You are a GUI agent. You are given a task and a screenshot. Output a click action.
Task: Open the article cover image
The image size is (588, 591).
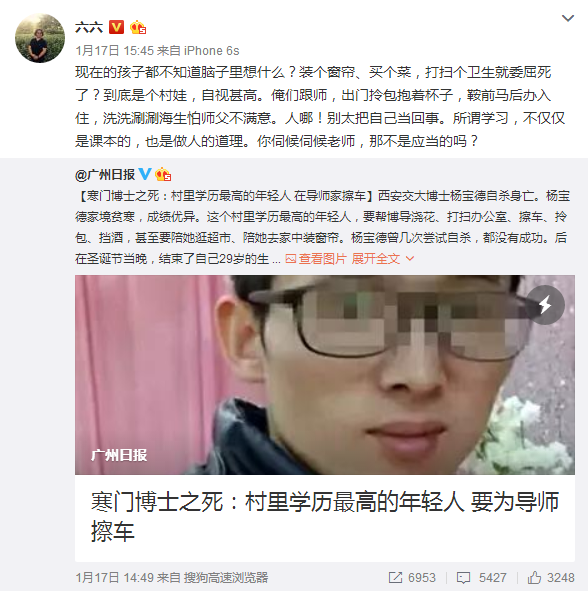tap(325, 375)
